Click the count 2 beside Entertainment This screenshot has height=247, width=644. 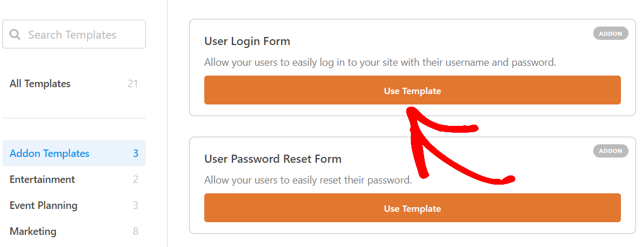click(136, 179)
